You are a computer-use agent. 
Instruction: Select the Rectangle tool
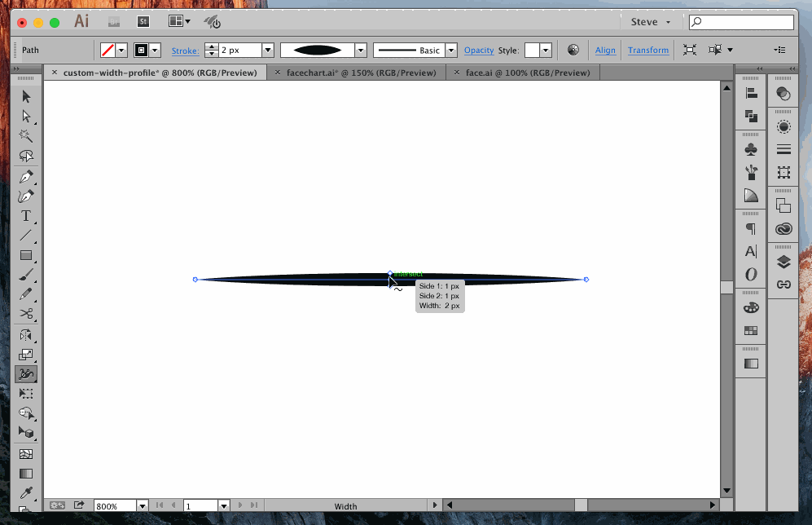point(26,255)
